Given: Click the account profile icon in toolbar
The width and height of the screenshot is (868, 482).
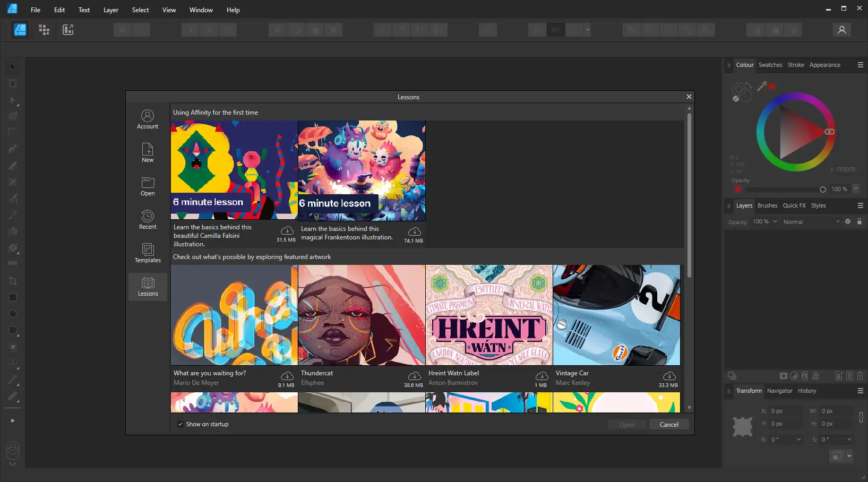Looking at the screenshot, I should pyautogui.click(x=842, y=30).
